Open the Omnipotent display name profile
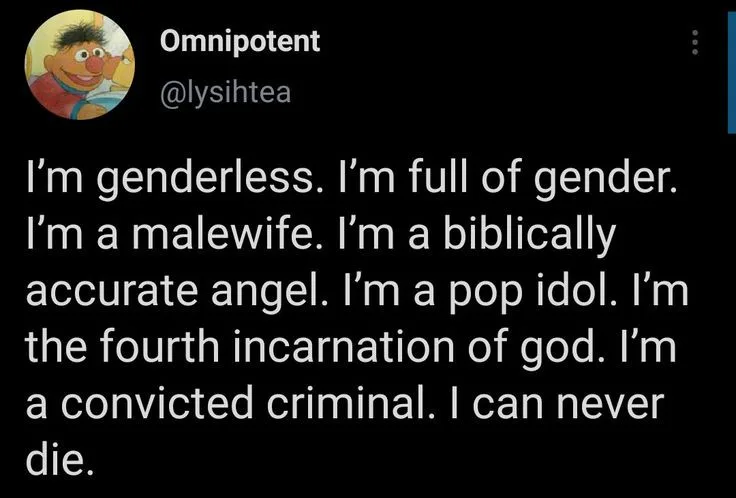The width and height of the screenshot is (736, 498). tap(240, 41)
